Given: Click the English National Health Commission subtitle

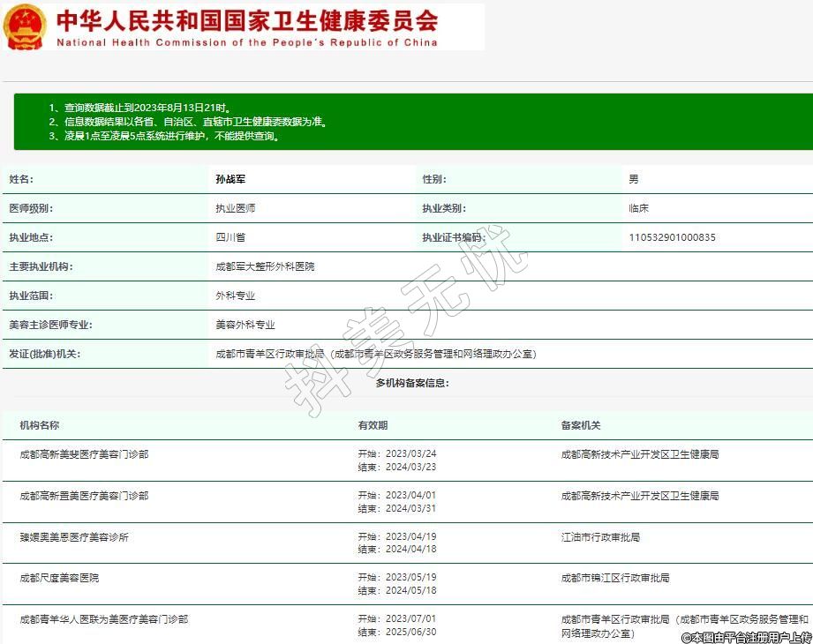Looking at the screenshot, I should 246,42.
